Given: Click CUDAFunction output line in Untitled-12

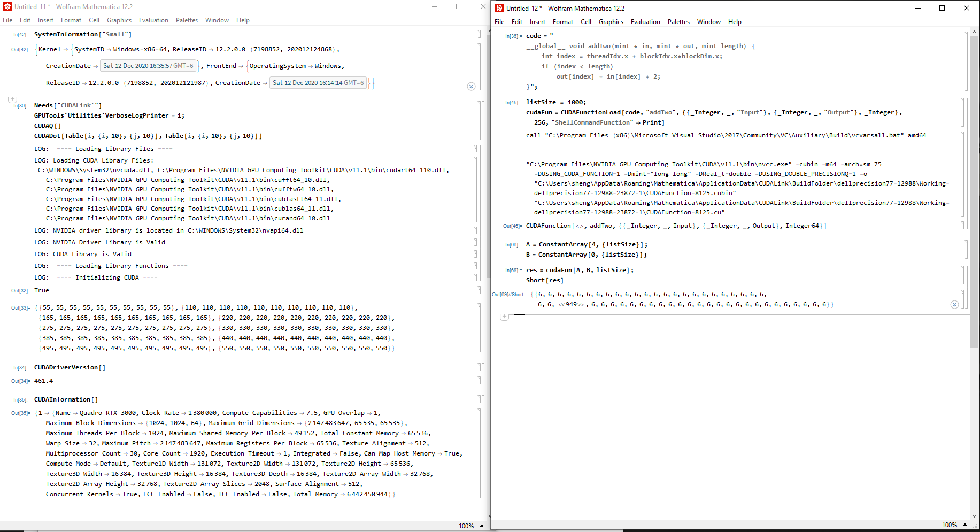Looking at the screenshot, I should [676, 226].
